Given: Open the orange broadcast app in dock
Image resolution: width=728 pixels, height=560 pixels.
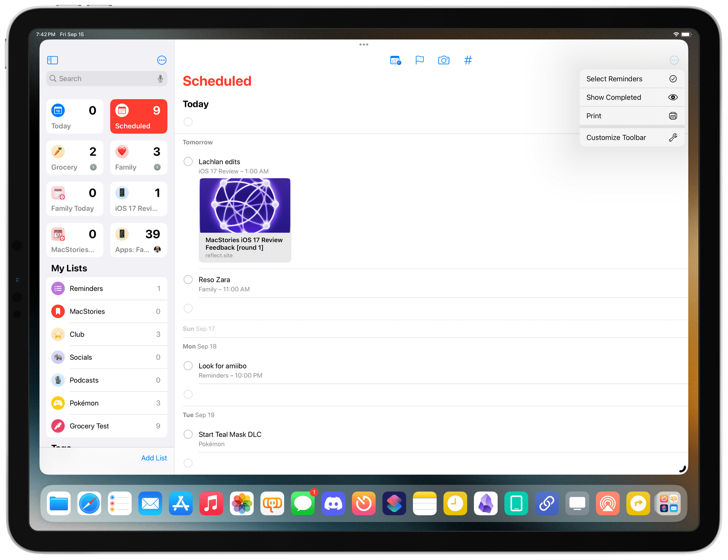Looking at the screenshot, I should coord(608,503).
